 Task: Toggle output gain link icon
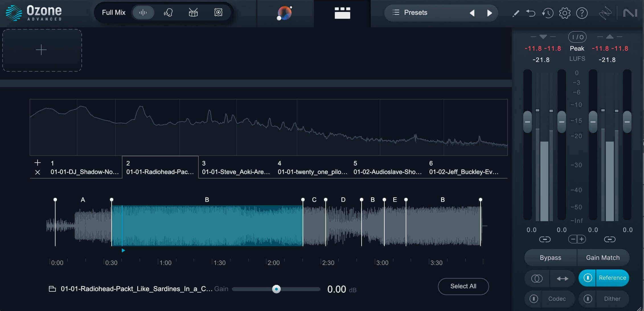point(610,239)
